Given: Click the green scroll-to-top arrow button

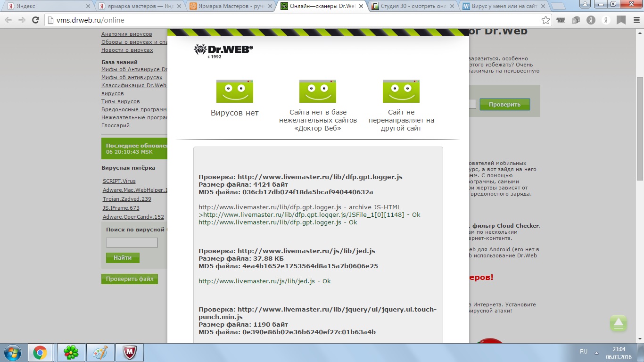Looking at the screenshot, I should 619,323.
